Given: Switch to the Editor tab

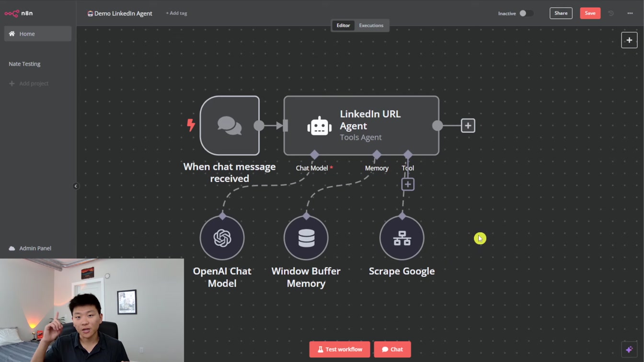Looking at the screenshot, I should (x=343, y=25).
